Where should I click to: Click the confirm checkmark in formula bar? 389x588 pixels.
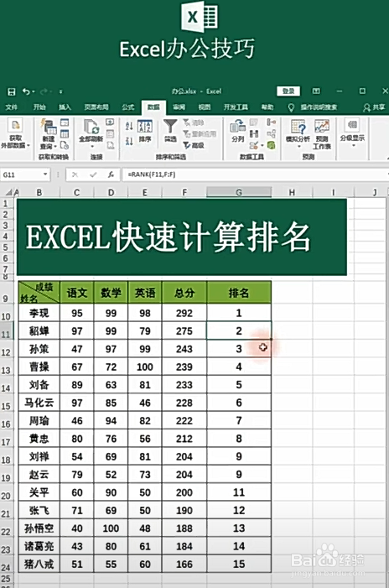tap(93, 174)
